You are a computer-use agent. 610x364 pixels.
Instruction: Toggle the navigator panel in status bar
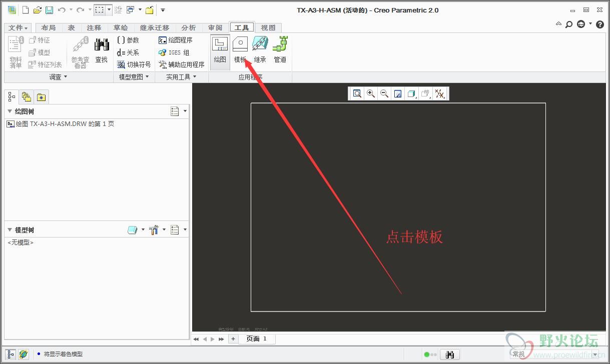click(11, 354)
